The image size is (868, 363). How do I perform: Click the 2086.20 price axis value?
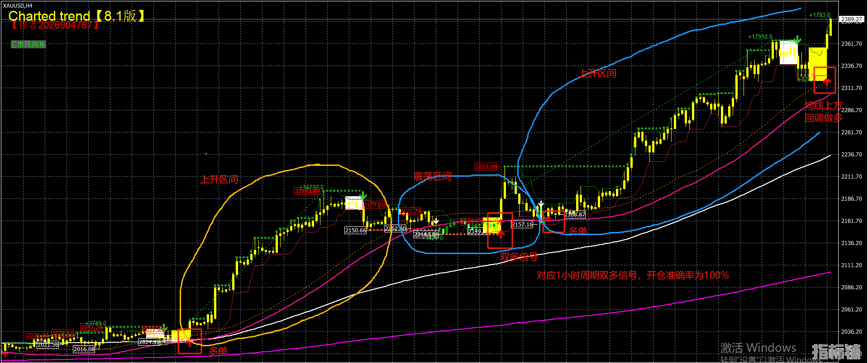tap(851, 288)
